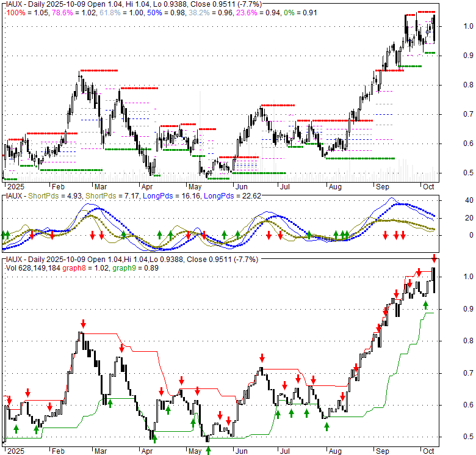Select the ShortPds = 7.17 indicator label
This screenshot has height=455, width=476.
(x=112, y=196)
